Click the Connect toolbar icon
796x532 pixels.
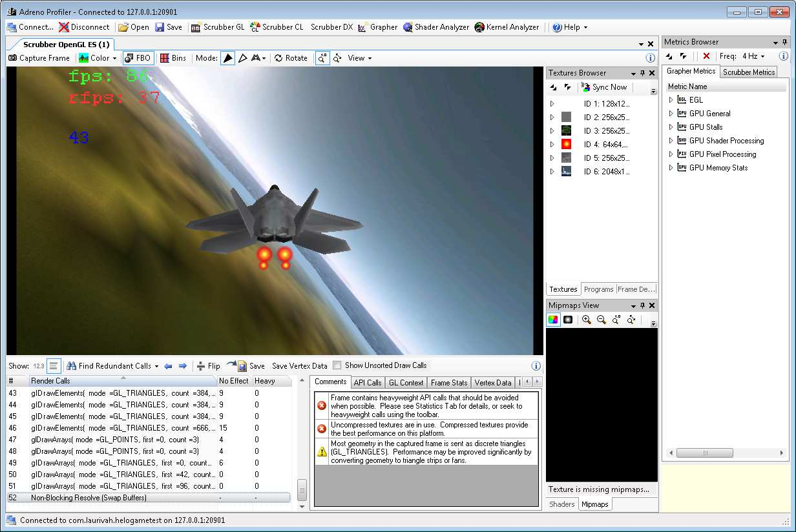click(x=30, y=27)
